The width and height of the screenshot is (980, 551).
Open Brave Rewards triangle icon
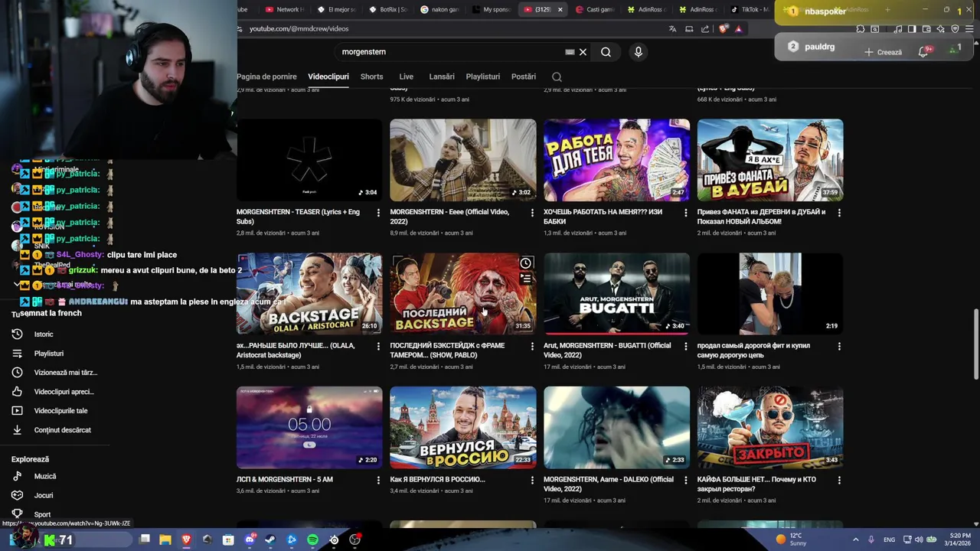739,29
